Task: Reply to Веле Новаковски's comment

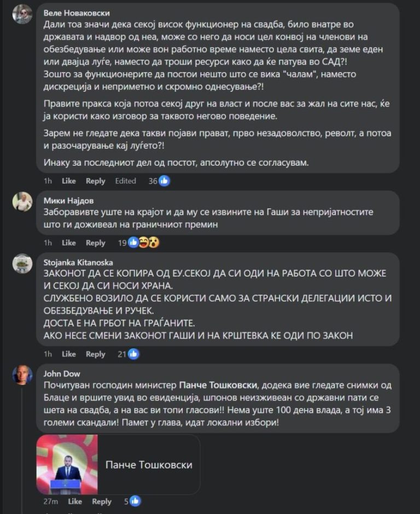Action: tap(95, 181)
